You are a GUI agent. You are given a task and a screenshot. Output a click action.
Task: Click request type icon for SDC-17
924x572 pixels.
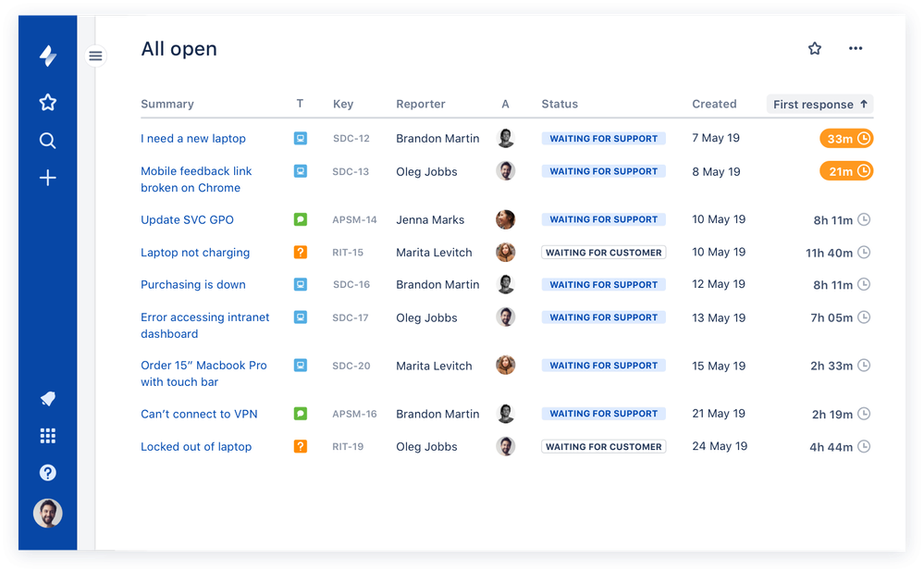301,317
